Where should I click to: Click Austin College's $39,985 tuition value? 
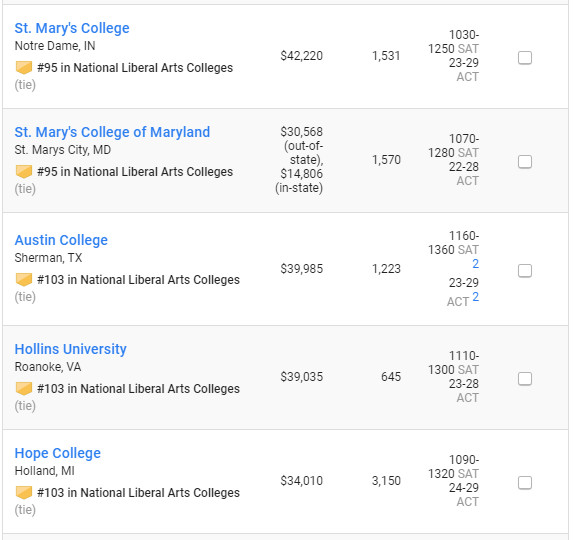click(301, 269)
